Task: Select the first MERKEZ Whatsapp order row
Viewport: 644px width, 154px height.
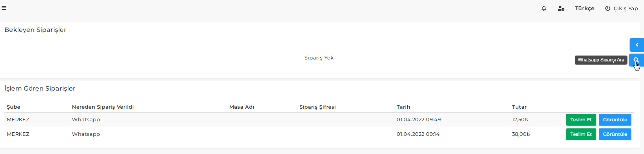Action: coord(319,120)
